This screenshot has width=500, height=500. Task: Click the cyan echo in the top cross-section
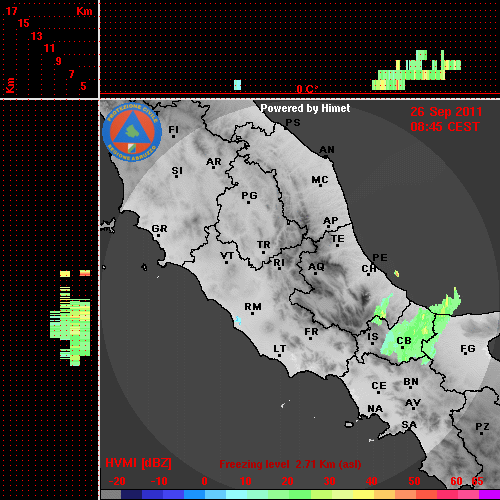pos(237,85)
